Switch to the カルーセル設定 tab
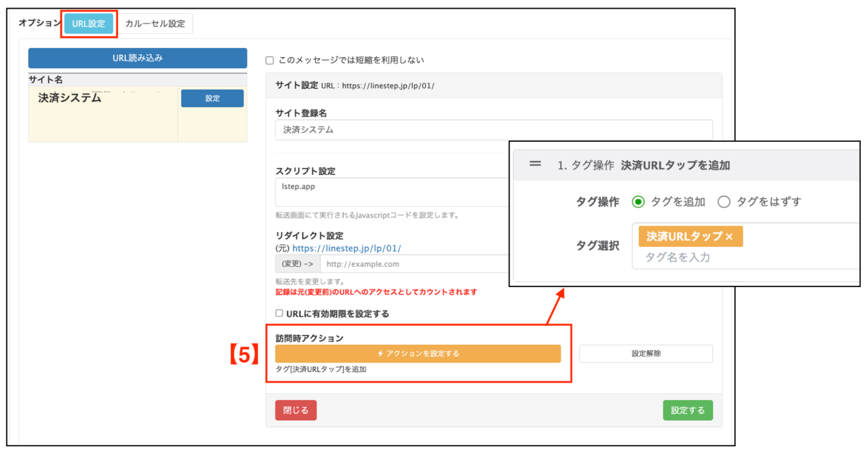This screenshot has width=868, height=457. pyautogui.click(x=155, y=23)
